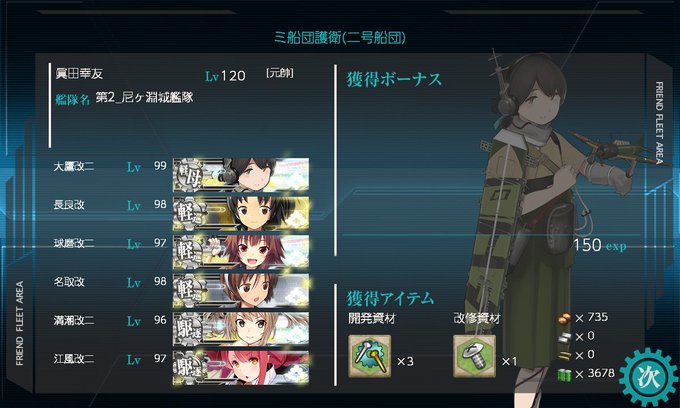Click the 獲得アイテム heading
Viewport: 680px width, 408px height.
(390, 299)
